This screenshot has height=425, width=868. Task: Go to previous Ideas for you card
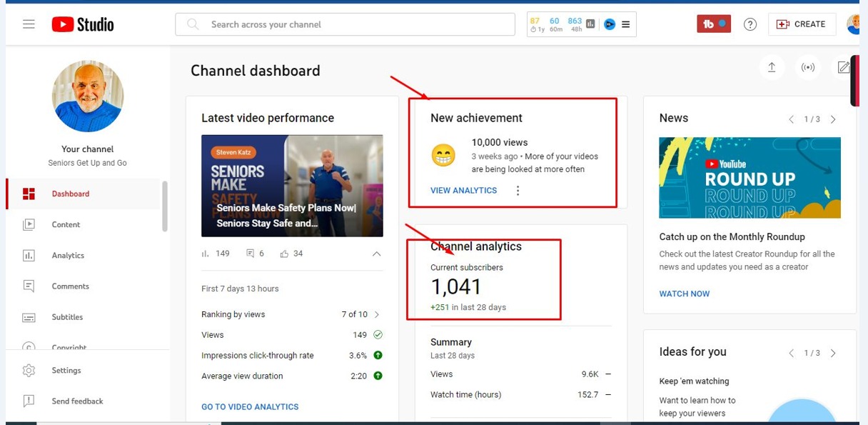[791, 353]
